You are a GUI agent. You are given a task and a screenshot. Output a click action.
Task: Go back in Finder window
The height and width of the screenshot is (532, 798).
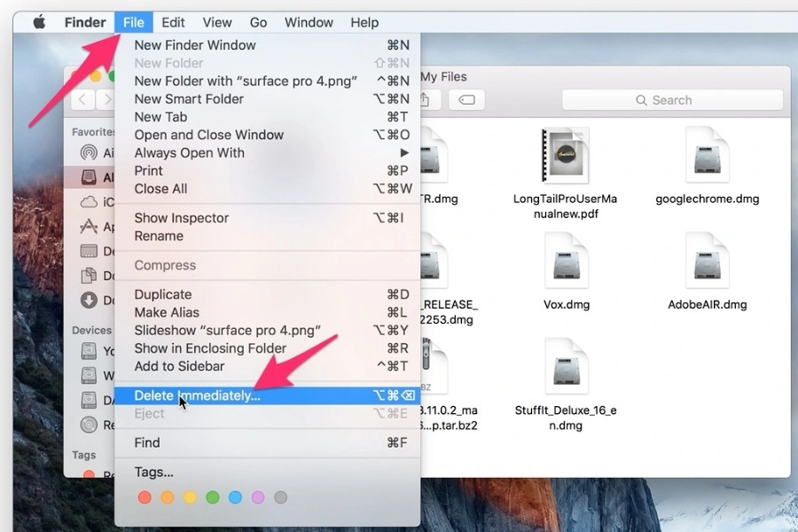pyautogui.click(x=82, y=100)
